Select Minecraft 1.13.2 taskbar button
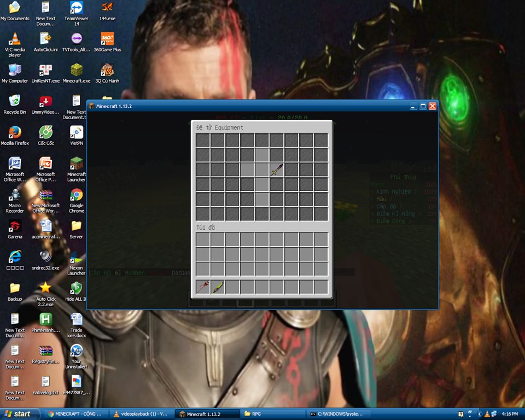Image resolution: width=525 pixels, height=420 pixels. (208, 414)
